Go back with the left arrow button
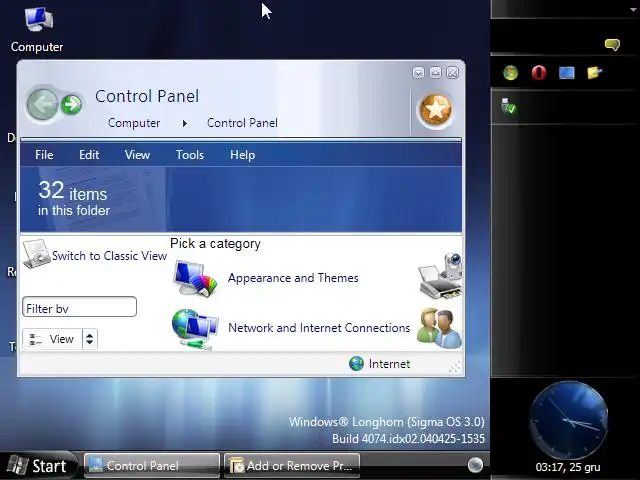 click(42, 105)
